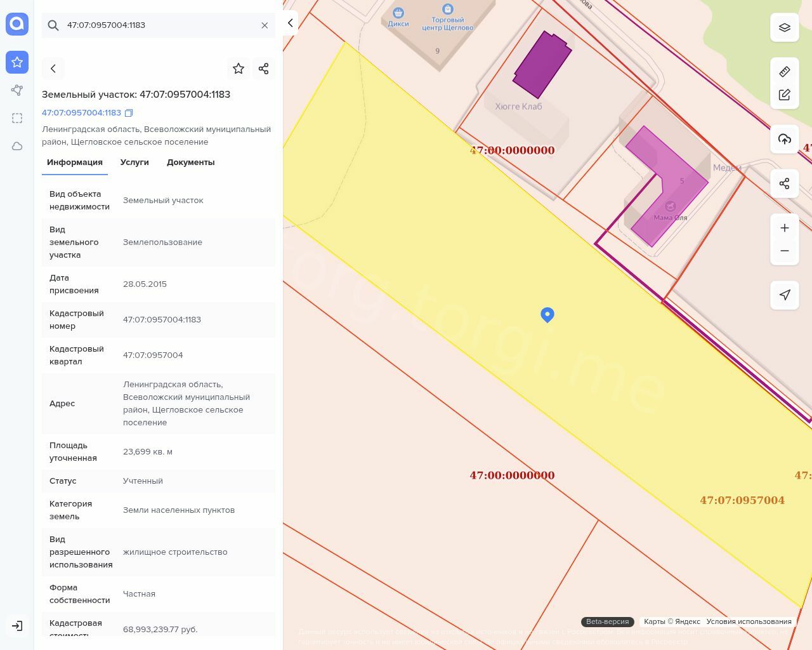
Task: Open the map layers panel
Action: pyautogui.click(x=785, y=27)
